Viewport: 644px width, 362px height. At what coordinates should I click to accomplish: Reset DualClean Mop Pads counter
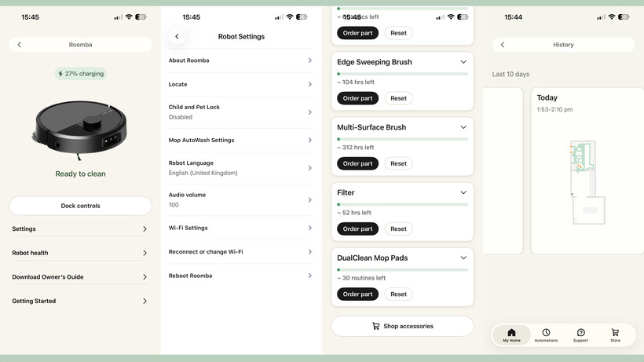click(398, 294)
